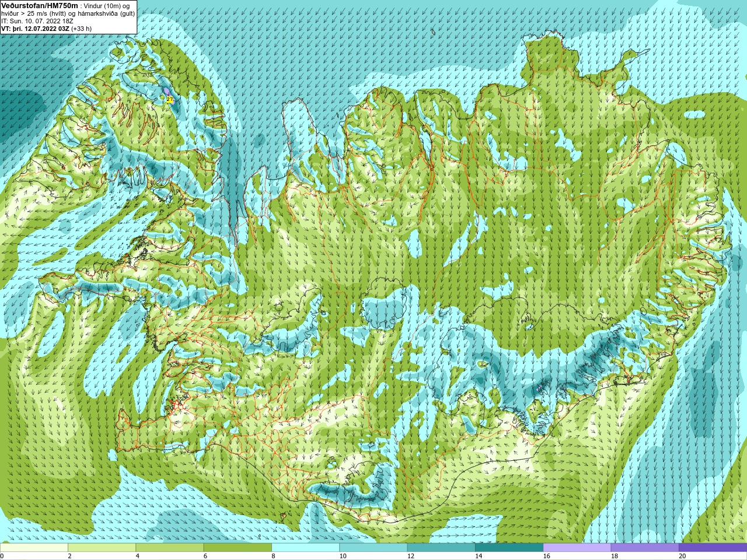Screen dimensions: 747x560
Task: Choose the dark green 6–8 m/s legend swatch
Action: click(x=238, y=548)
